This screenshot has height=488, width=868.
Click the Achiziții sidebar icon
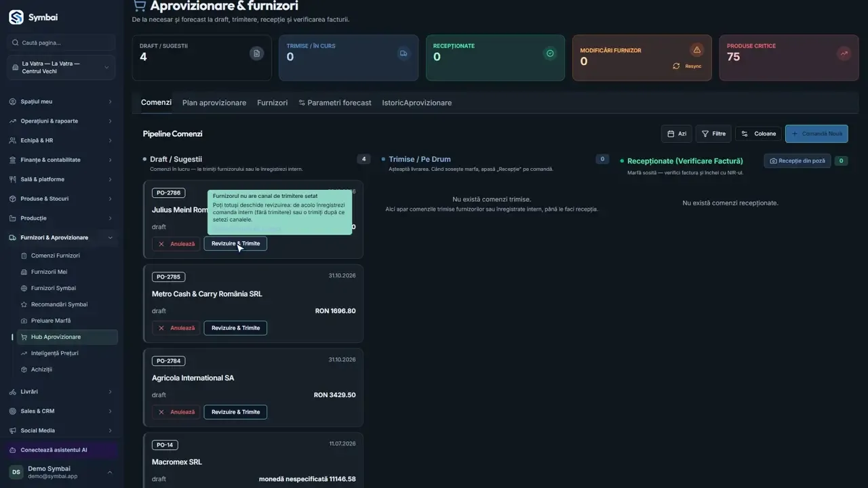pos(24,369)
